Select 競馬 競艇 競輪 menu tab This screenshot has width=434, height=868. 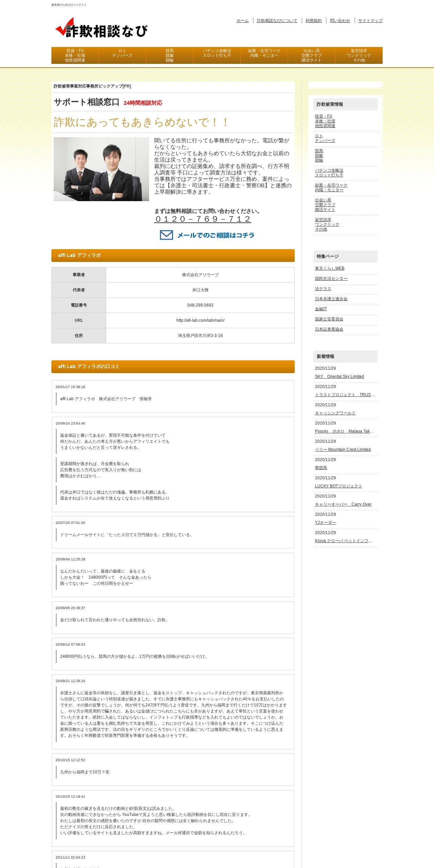tap(170, 55)
